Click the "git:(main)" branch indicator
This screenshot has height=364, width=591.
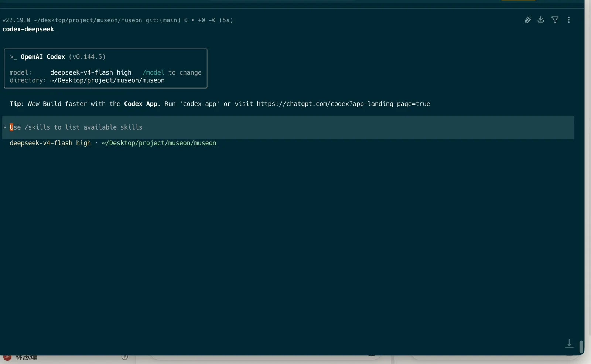click(163, 20)
